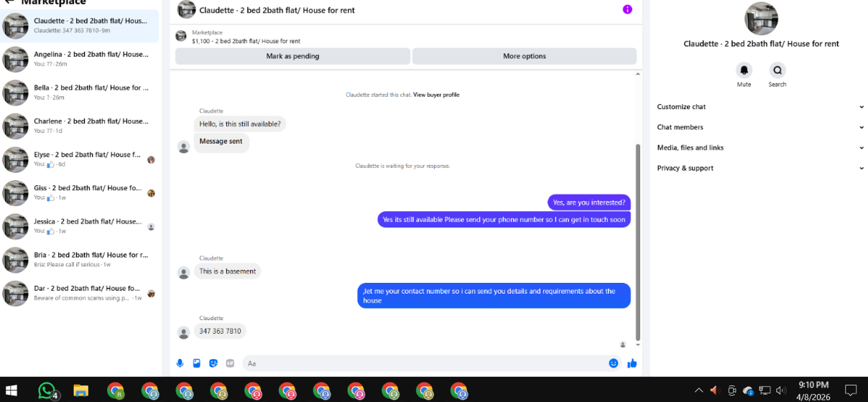Image resolution: width=868 pixels, height=402 pixels.
Task: Open View buyer profile link
Action: tap(436, 95)
